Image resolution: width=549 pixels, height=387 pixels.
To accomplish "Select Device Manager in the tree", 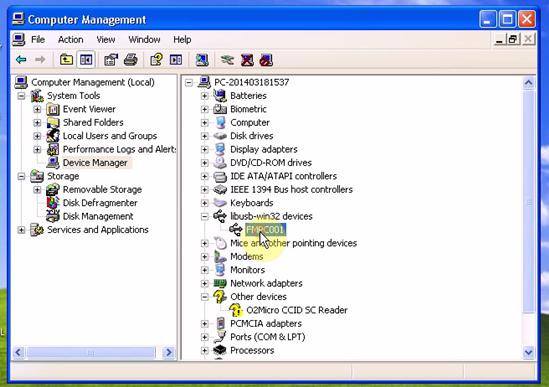I will [95, 163].
